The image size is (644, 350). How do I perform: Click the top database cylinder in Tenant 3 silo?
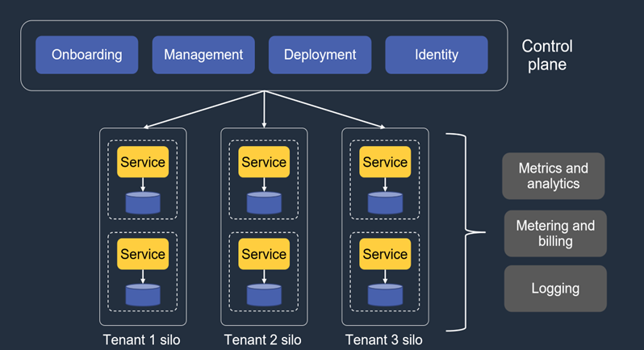(x=385, y=202)
